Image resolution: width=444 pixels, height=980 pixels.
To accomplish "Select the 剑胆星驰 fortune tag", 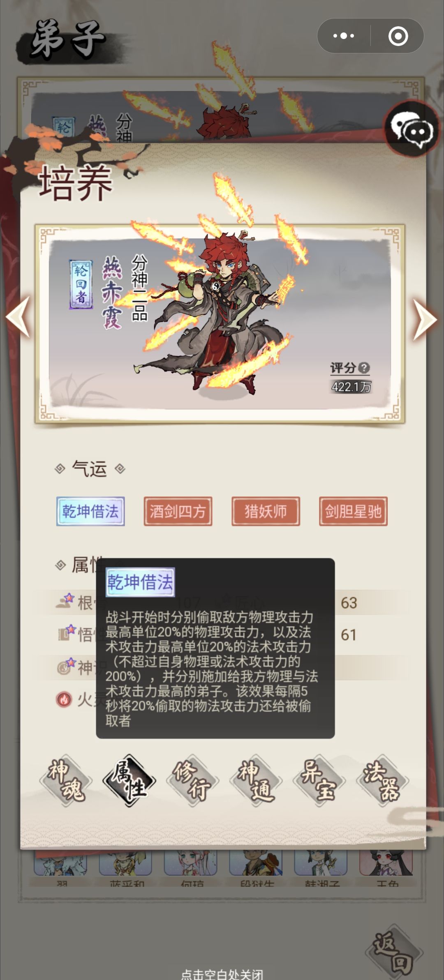I will click(x=353, y=512).
